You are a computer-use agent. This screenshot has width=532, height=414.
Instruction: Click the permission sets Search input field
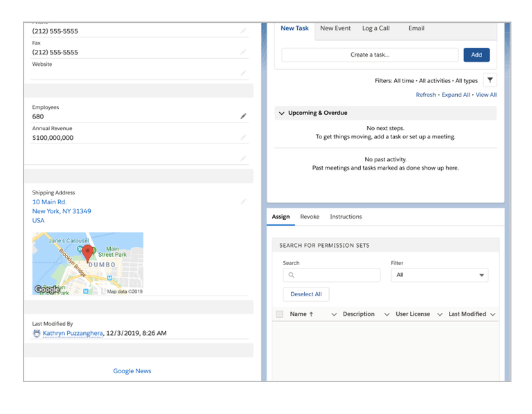(332, 275)
